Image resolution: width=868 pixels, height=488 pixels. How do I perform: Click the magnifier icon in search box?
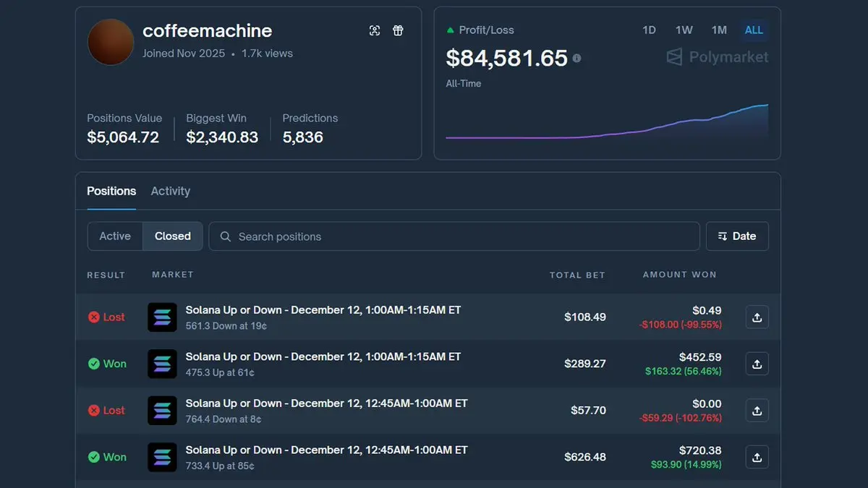coord(226,236)
